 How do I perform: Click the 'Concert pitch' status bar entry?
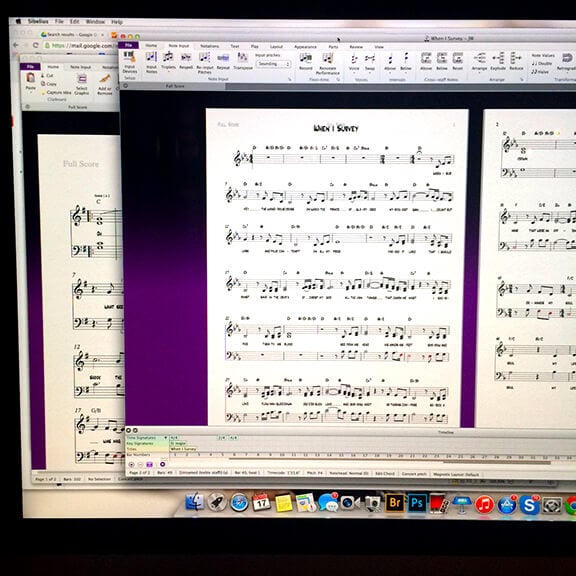(414, 474)
